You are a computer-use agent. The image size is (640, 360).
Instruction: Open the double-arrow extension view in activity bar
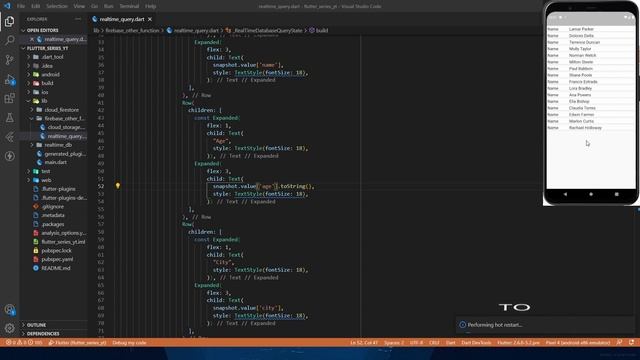(x=9, y=137)
